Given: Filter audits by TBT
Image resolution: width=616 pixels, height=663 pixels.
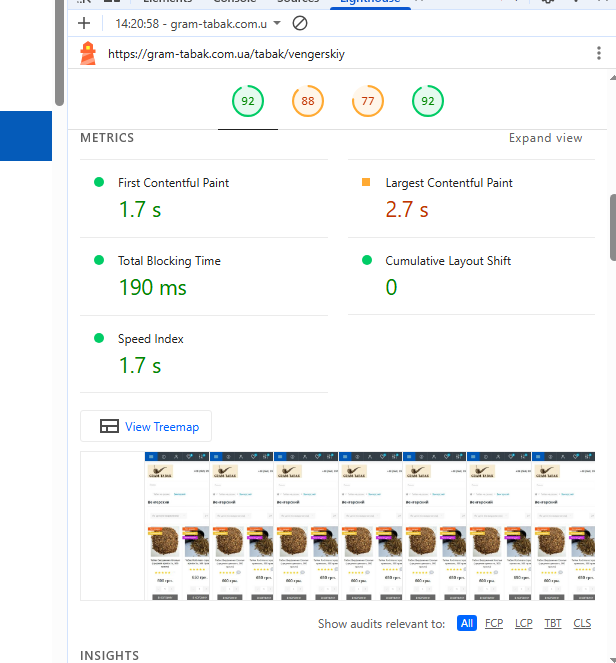Looking at the screenshot, I should (553, 623).
